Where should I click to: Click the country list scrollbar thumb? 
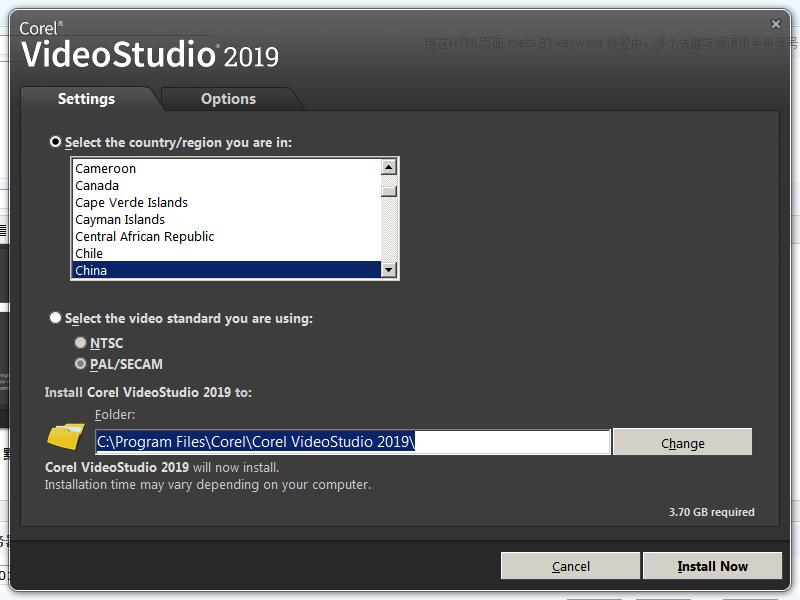[x=389, y=191]
